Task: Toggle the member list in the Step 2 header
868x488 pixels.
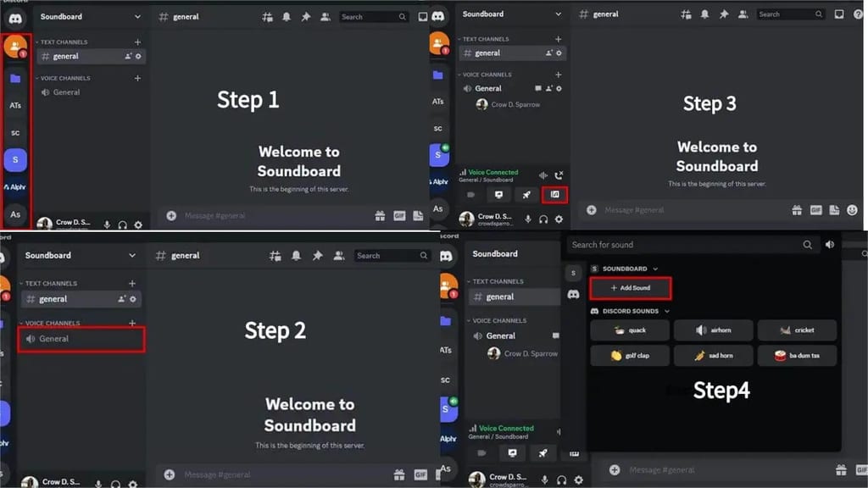Action: click(x=339, y=256)
